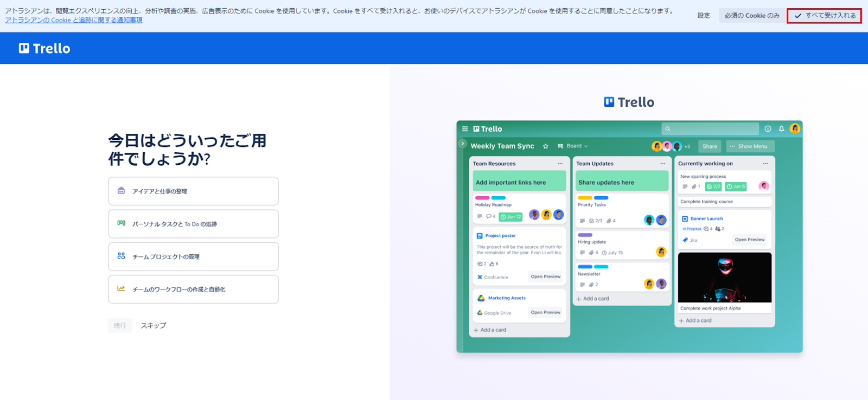The width and height of the screenshot is (868, 400).
Task: Click the 続行 continue button
Action: pos(120,325)
